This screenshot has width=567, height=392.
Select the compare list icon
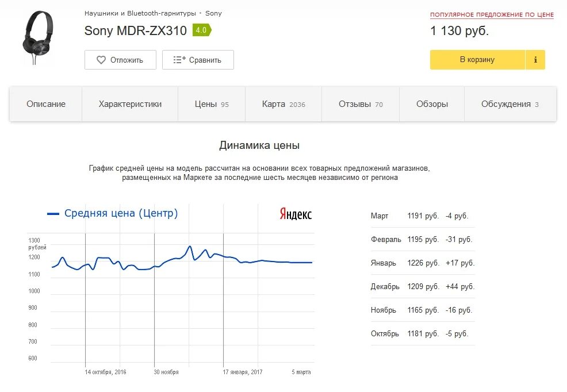click(x=178, y=59)
